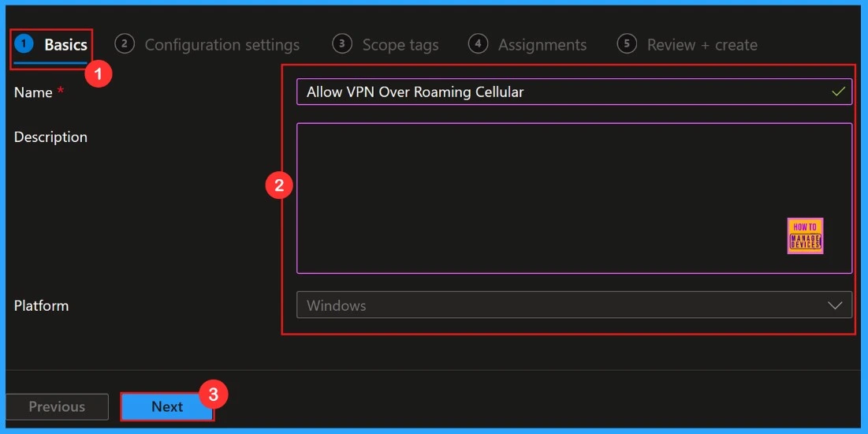This screenshot has height=434, width=868.
Task: Click the green Name validation checkmark
Action: pyautogui.click(x=839, y=92)
